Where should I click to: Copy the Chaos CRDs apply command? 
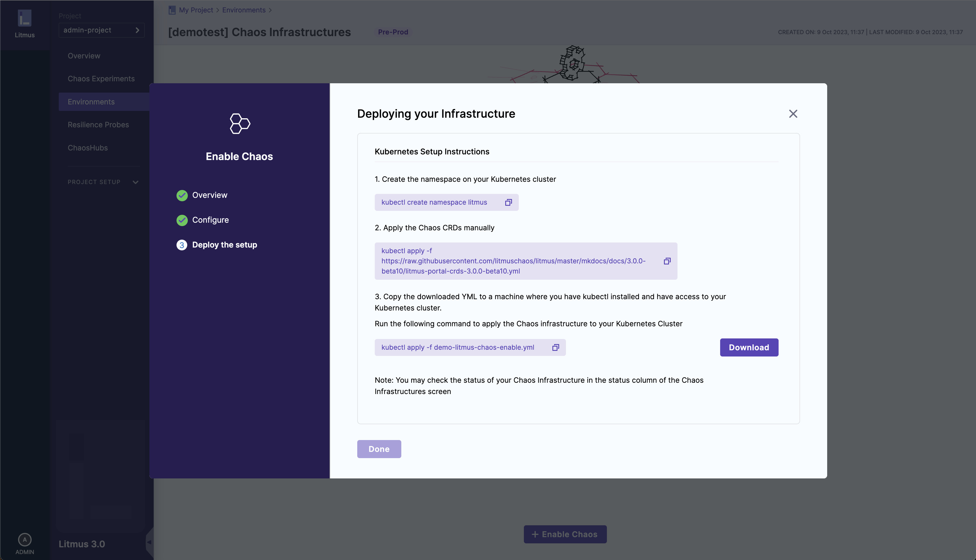(x=667, y=261)
